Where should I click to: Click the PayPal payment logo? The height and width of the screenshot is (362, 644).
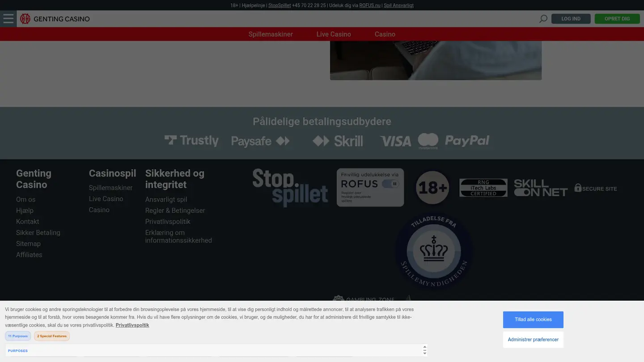pos(467,141)
